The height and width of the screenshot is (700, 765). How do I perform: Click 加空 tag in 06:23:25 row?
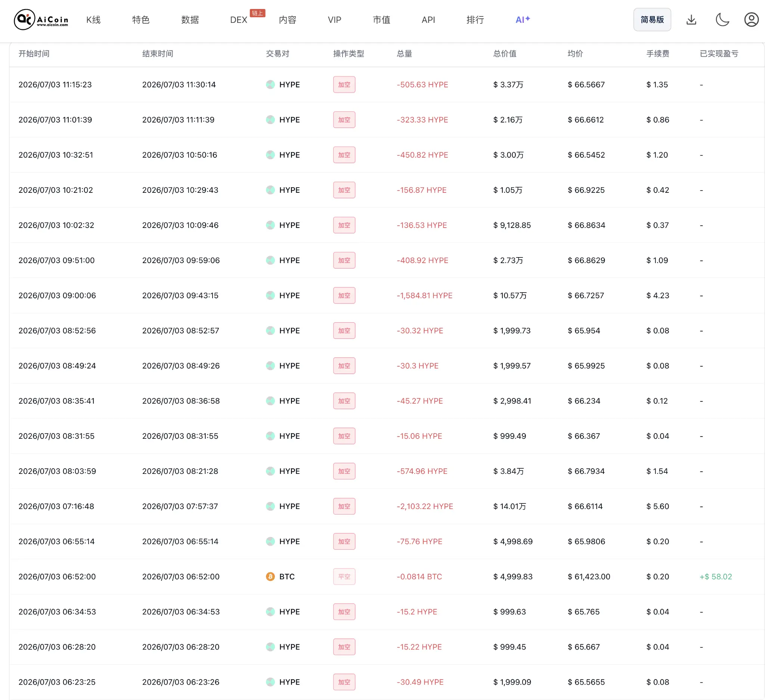tap(344, 682)
